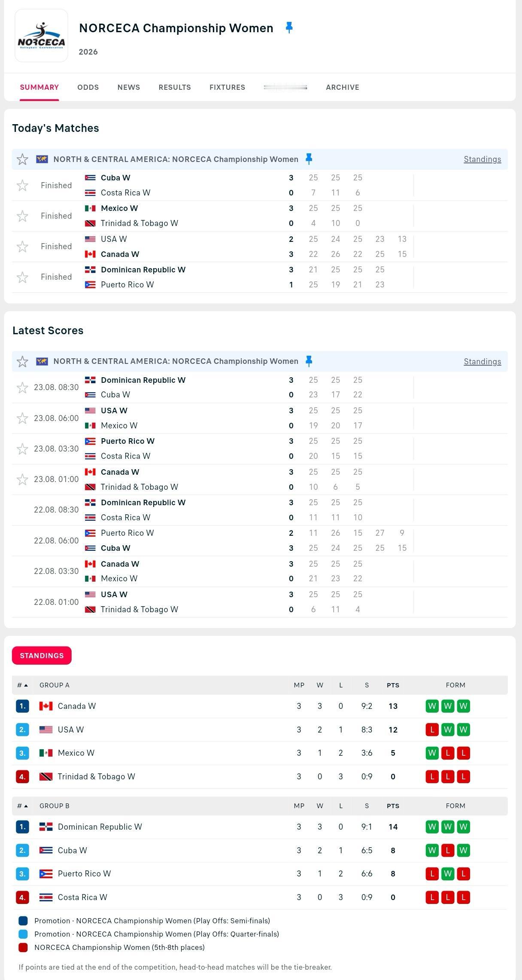Click the first L form badge for USA W

tap(432, 730)
